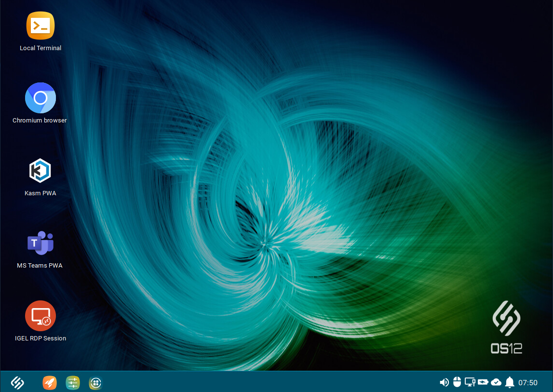Viewport: 553px width, 392px height.
Task: Click the mouse tray icon
Action: pyautogui.click(x=457, y=382)
